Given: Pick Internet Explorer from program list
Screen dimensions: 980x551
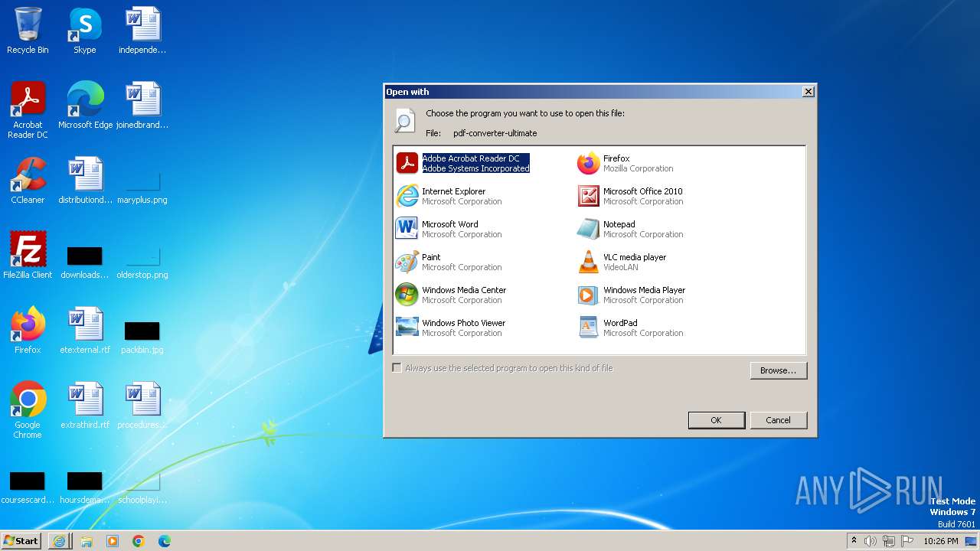Looking at the screenshot, I should pos(449,196).
